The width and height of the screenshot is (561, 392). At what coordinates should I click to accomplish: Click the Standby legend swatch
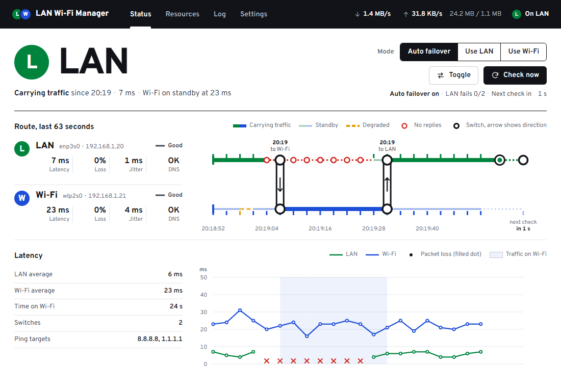tap(305, 125)
